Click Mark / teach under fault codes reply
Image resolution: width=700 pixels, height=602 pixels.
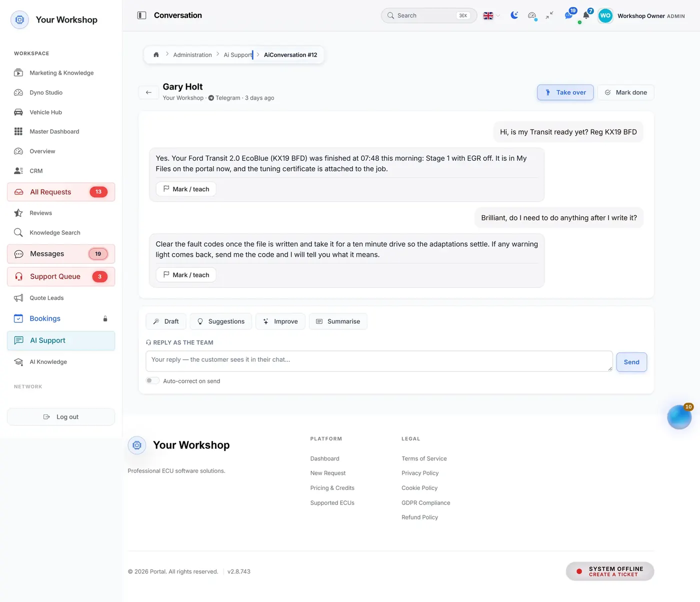pos(186,275)
